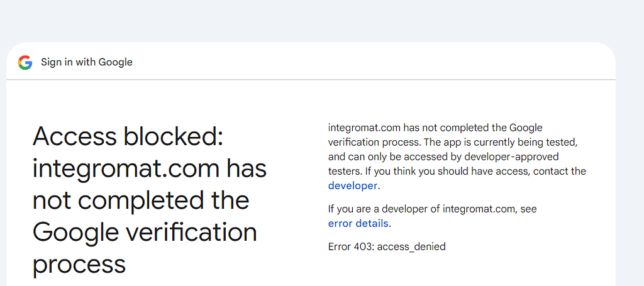Viewport: 644px width, 286px height.
Task: Click the empty gray background above the card
Action: [314, 19]
